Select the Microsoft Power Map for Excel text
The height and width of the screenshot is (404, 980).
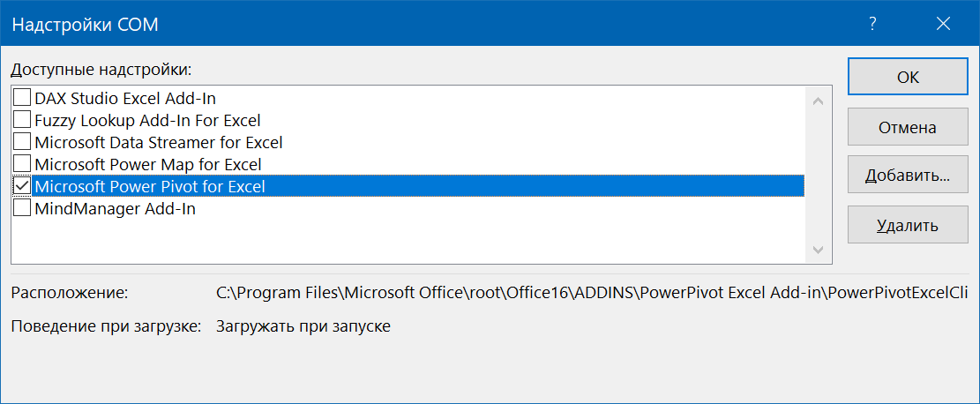tap(148, 164)
